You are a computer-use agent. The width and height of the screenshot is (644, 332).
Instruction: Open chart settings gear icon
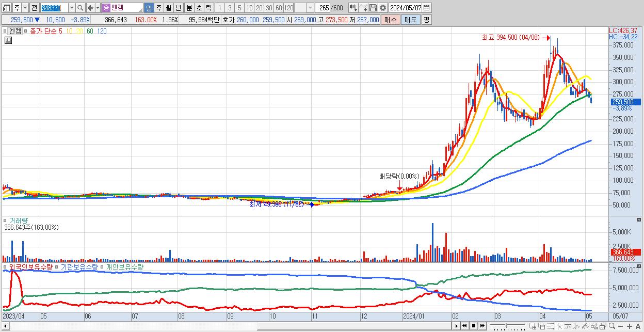pyautogui.click(x=383, y=8)
